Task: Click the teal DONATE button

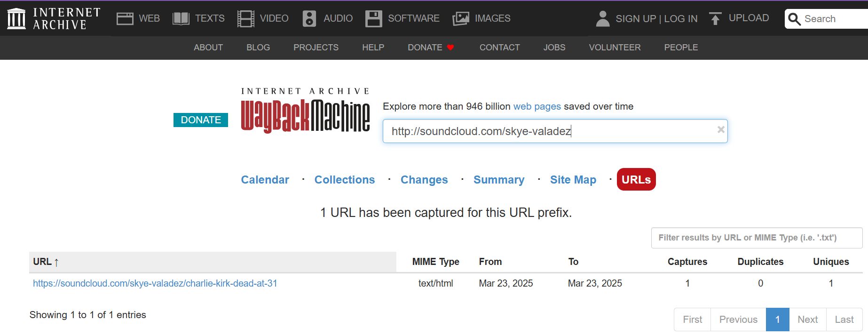Action: 201,120
